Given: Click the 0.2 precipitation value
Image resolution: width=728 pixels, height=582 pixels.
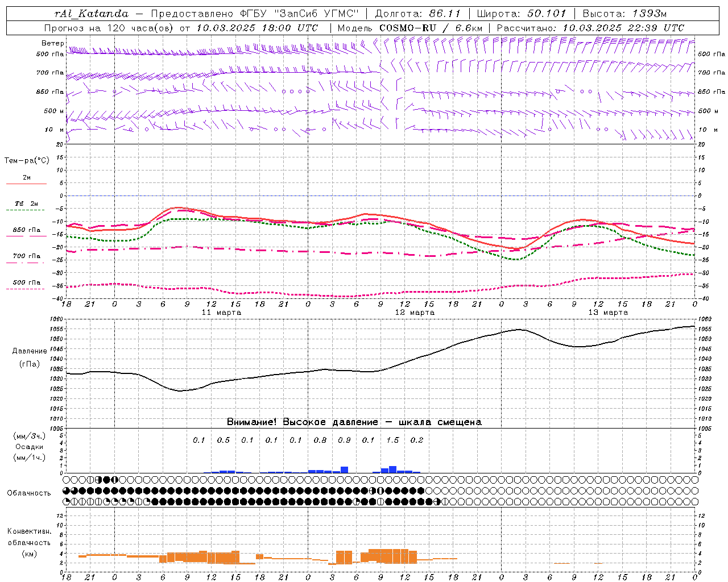Looking at the screenshot, I should pos(417,440).
